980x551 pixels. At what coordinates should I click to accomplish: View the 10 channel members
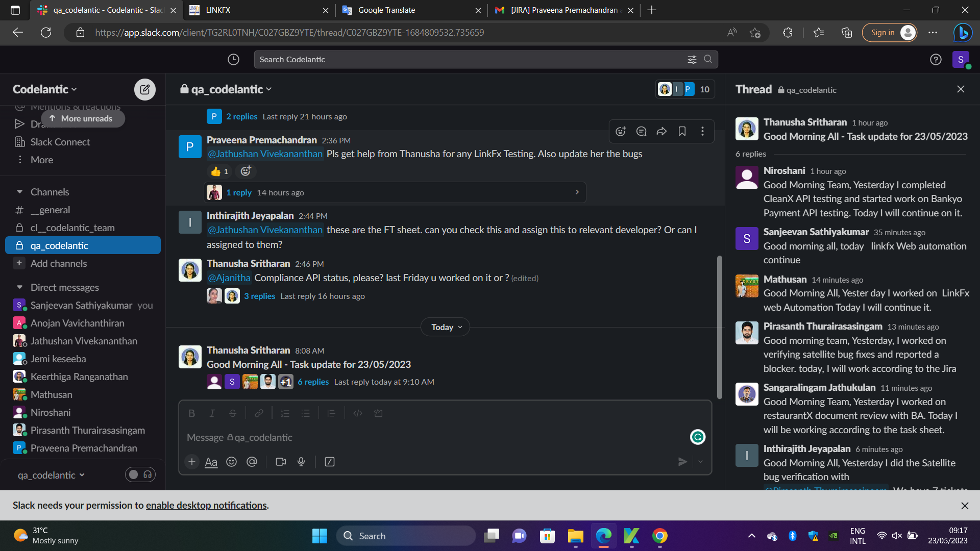point(685,89)
